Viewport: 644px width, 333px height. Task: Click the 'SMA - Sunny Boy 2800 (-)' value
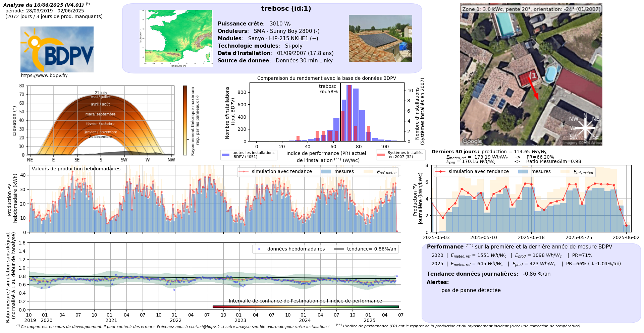tap(286, 31)
